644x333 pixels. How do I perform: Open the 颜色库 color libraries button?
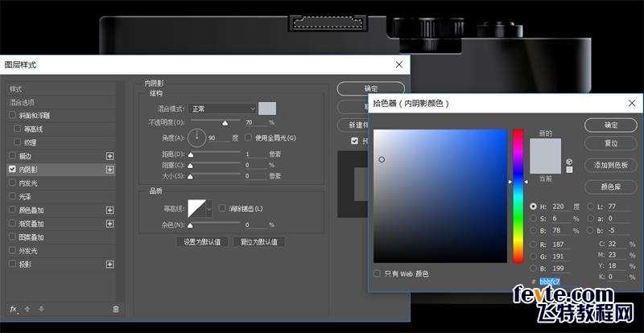pyautogui.click(x=611, y=187)
